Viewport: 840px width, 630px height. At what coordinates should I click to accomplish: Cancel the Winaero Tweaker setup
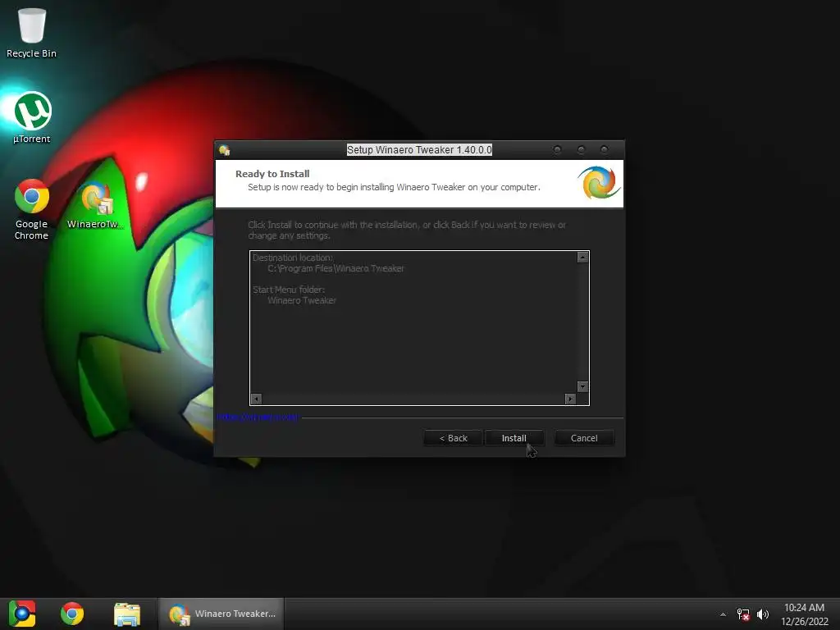point(584,438)
